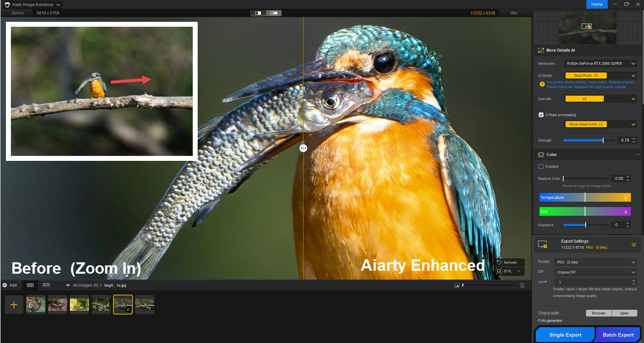Collapse Export Settings with the double chevron
Viewport: 644px width, 343px height.
pos(634,244)
